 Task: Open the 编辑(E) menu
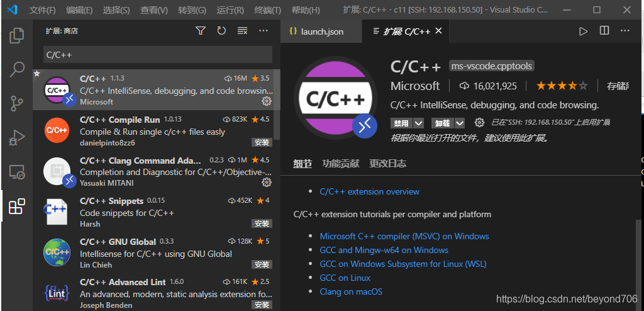point(79,10)
